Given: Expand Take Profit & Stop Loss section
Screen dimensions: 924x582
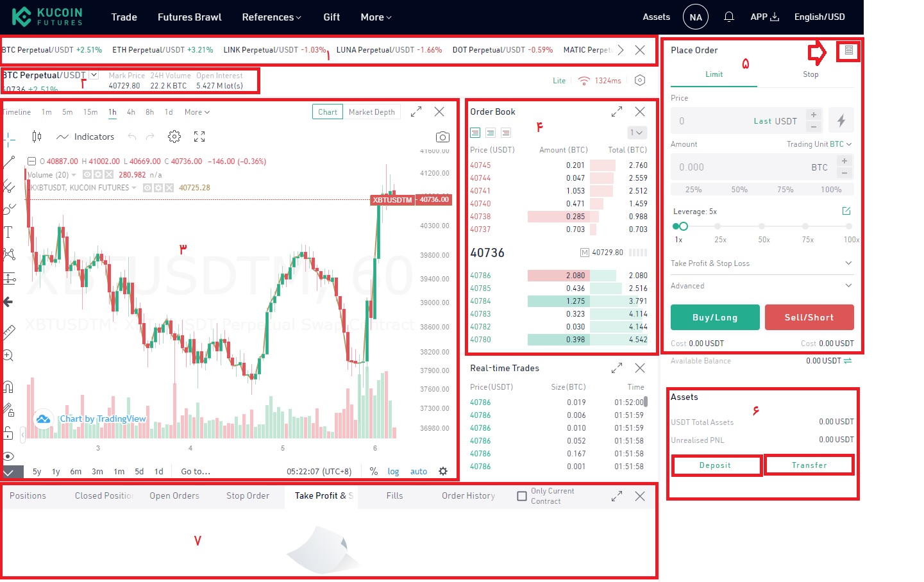Looking at the screenshot, I should (762, 263).
